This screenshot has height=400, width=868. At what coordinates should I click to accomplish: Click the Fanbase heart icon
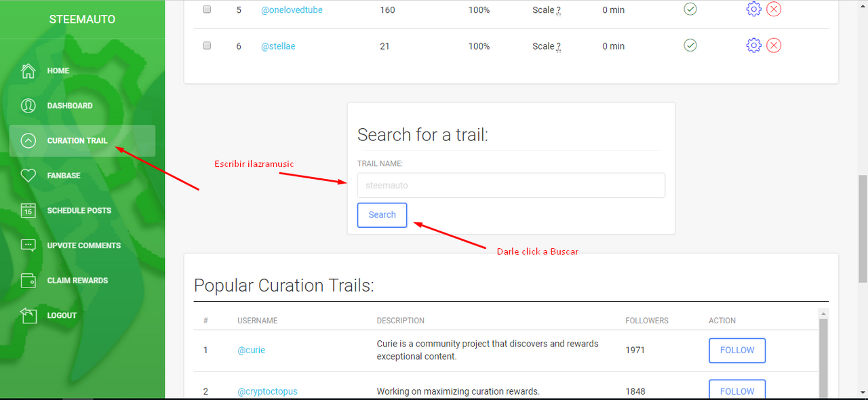click(x=28, y=176)
